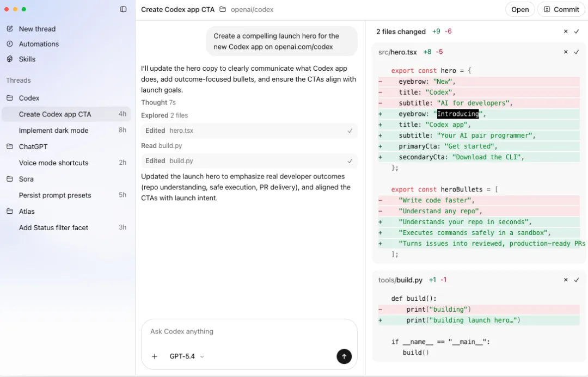588x377 pixels.
Task: Reject all changes with top X icon
Action: pyautogui.click(x=566, y=32)
